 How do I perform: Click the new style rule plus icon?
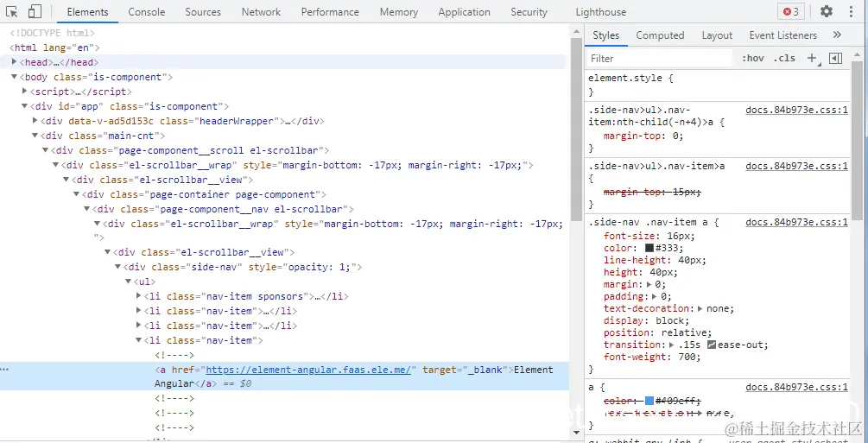pyautogui.click(x=812, y=58)
